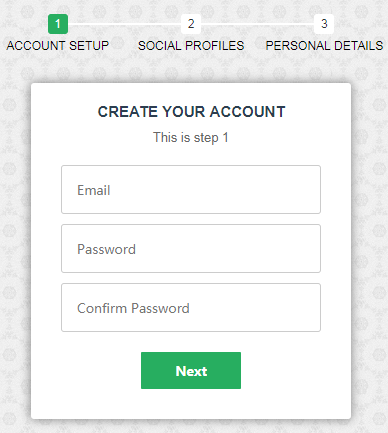
Task: Jump to step 2 number badge
Action: point(191,24)
